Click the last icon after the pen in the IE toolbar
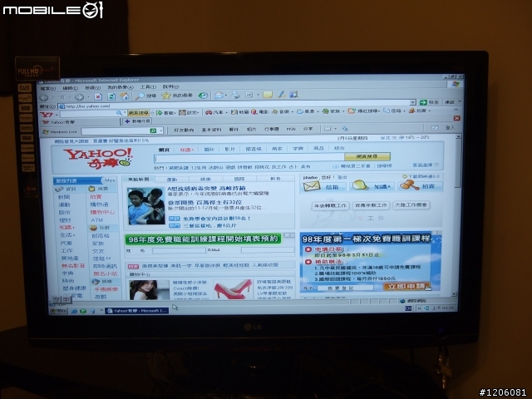This screenshot has width=532, height=399. (x=293, y=94)
